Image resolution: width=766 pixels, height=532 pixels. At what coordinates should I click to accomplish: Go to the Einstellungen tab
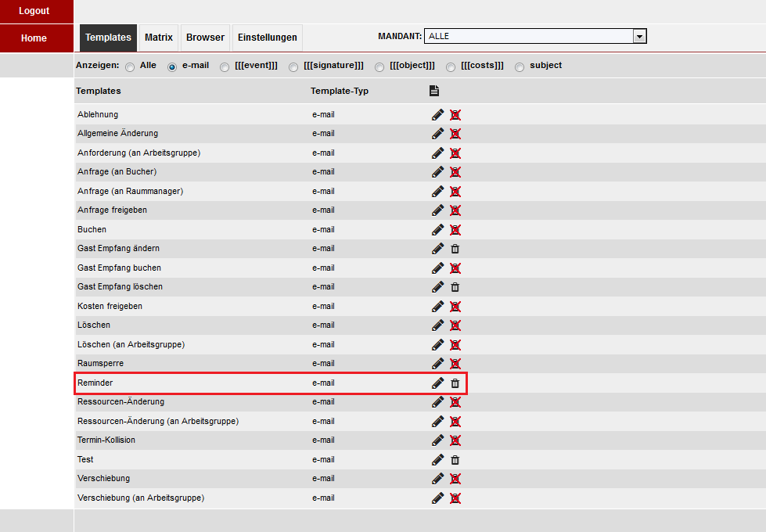pyautogui.click(x=268, y=38)
